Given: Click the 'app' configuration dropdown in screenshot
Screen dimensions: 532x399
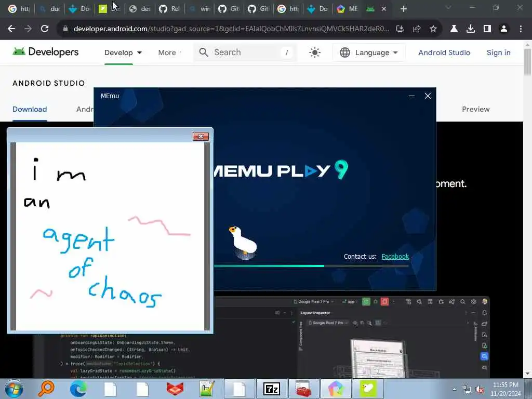Looking at the screenshot, I should [x=350, y=302].
